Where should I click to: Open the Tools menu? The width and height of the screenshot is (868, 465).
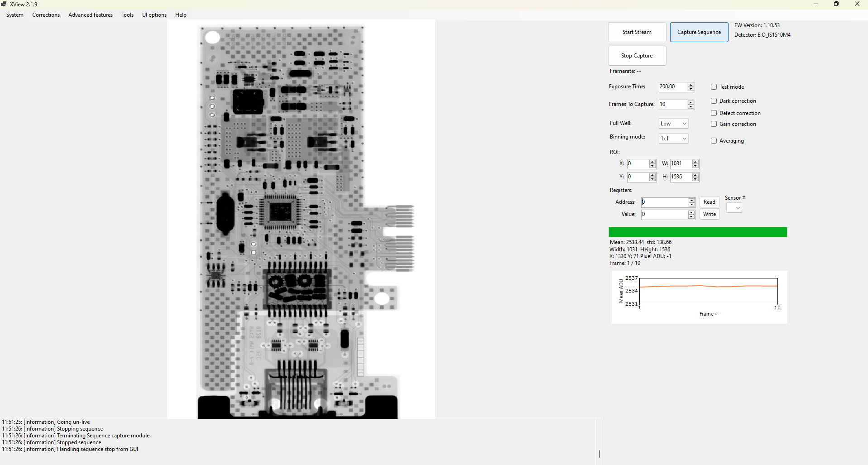point(127,15)
